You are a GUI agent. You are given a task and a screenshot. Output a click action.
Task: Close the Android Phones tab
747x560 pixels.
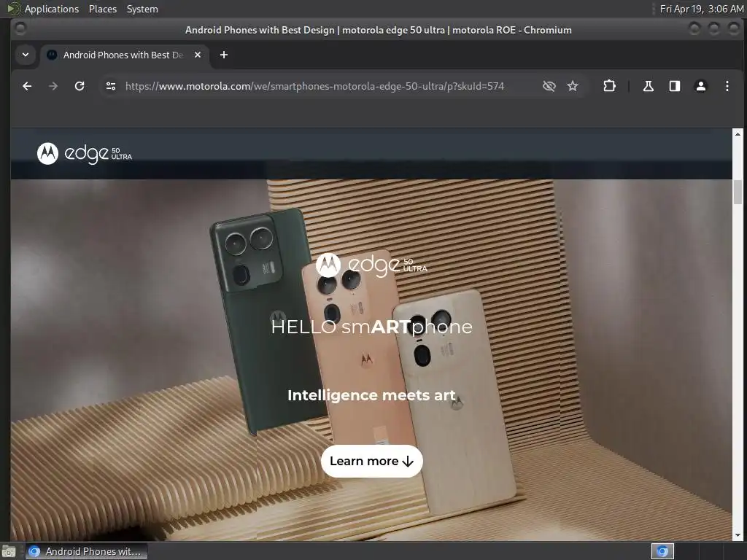point(198,55)
